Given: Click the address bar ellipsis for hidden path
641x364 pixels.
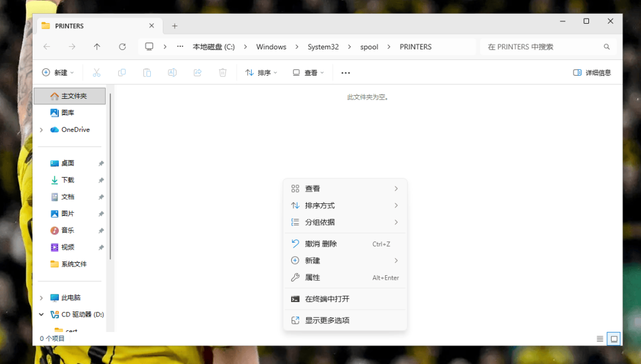Looking at the screenshot, I should 180,46.
